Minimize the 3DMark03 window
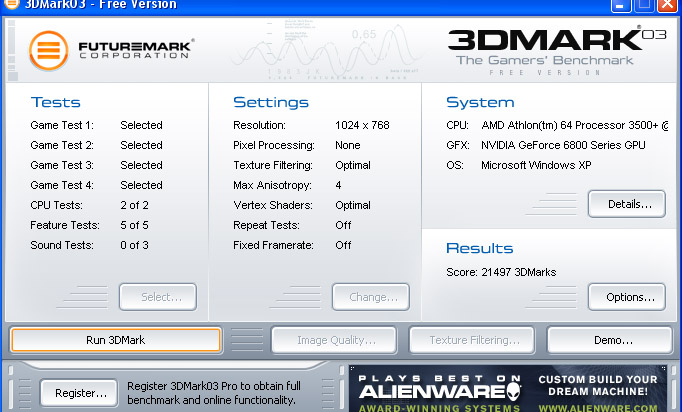Screen dimensions: 682x412 pyautogui.click(x=620, y=6)
